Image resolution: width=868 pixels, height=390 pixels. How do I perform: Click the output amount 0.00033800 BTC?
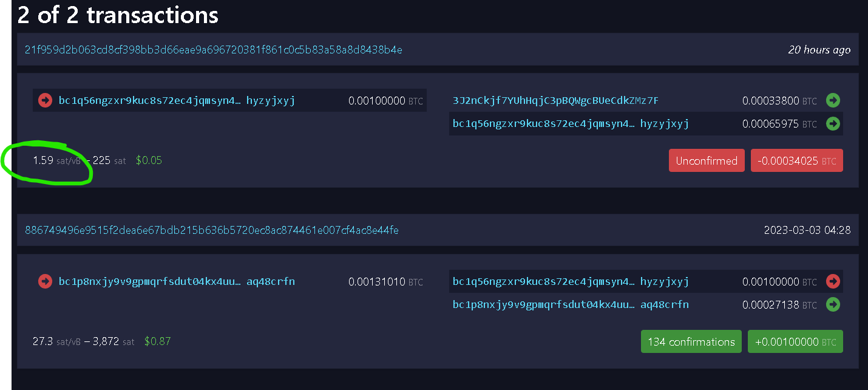[779, 100]
